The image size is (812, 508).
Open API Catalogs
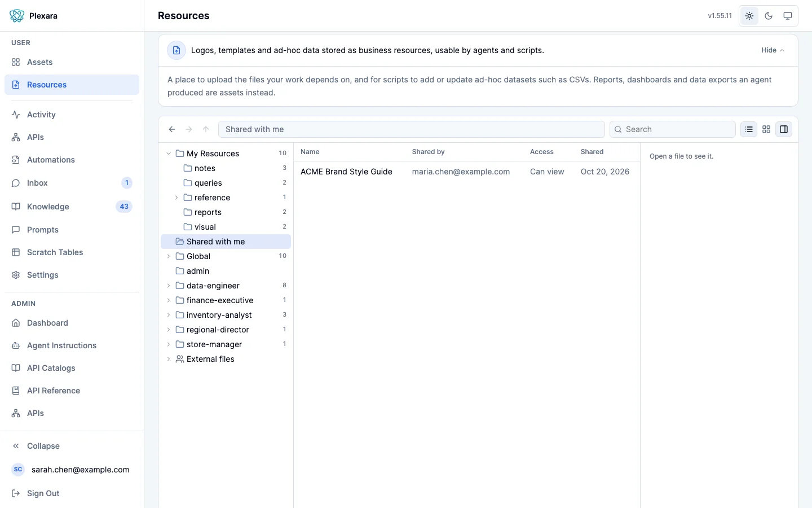coord(72,368)
